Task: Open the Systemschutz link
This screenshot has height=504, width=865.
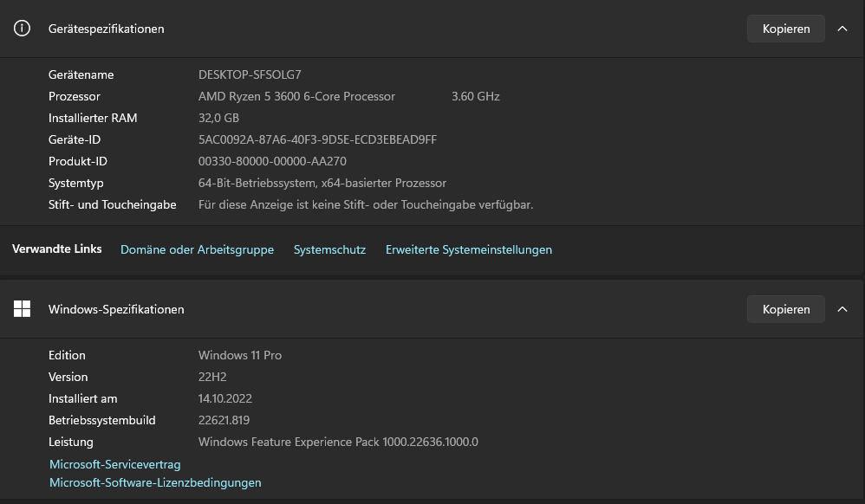Action: [329, 249]
